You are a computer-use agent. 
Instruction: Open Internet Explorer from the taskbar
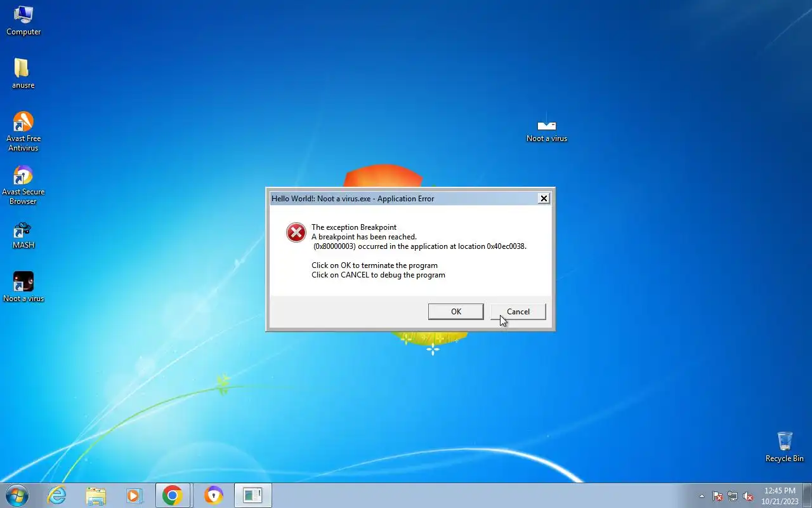tap(57, 495)
